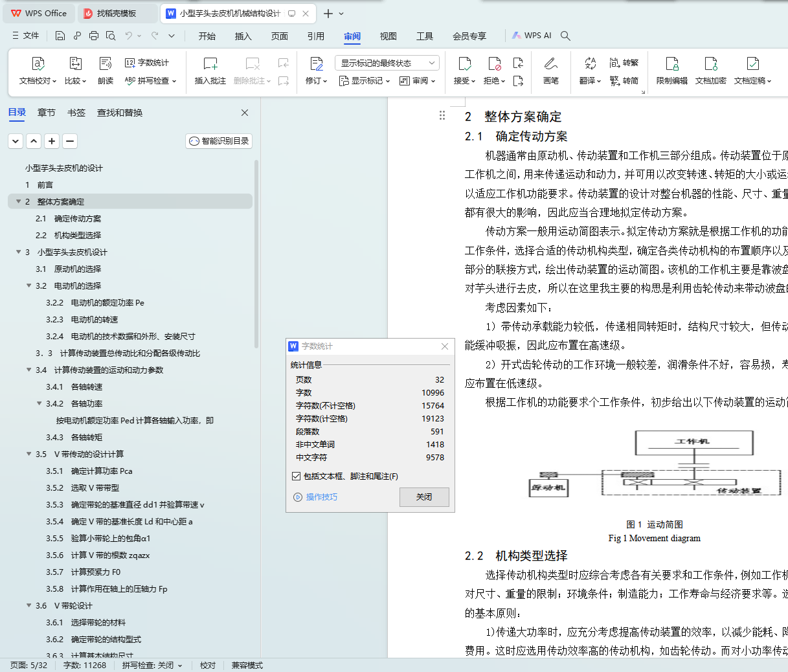788x672 pixels.
Task: Switch to the 找稻壳模板 window tab
Action: pos(117,14)
